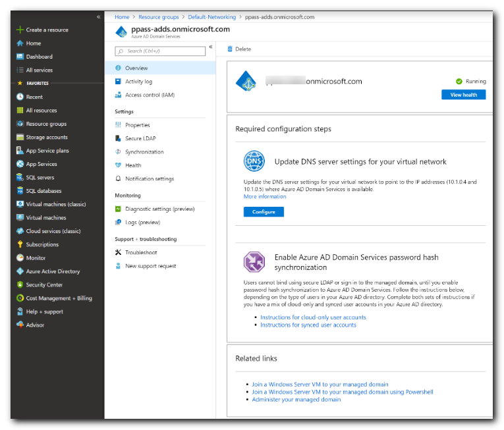
Task: Open the Resource groups cube icon in sidebar
Action: tap(20, 124)
